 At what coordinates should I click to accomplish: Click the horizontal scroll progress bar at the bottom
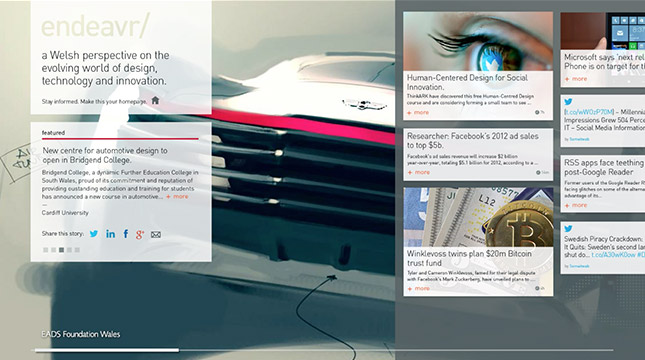(x=324, y=350)
